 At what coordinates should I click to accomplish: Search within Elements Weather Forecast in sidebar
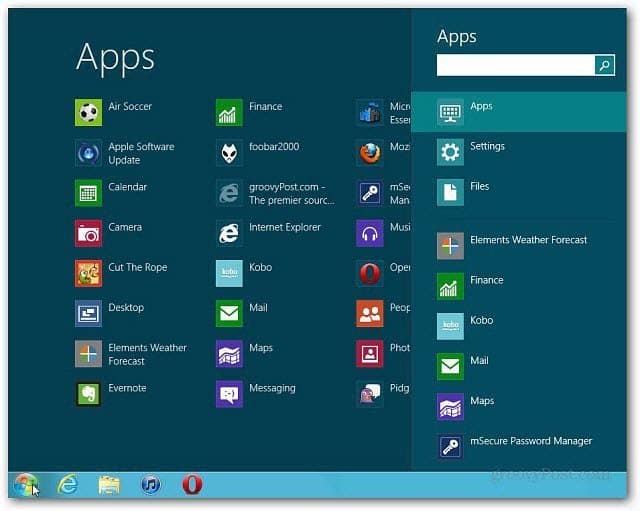518,246
